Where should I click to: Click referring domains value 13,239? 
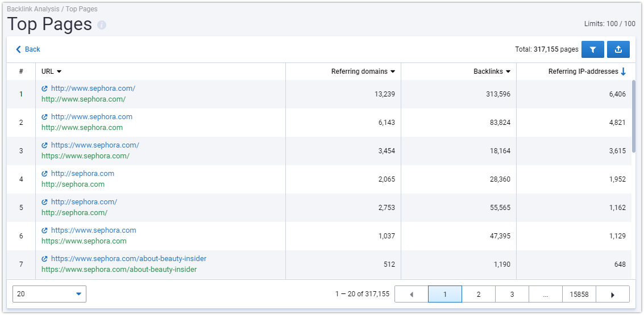click(x=384, y=94)
